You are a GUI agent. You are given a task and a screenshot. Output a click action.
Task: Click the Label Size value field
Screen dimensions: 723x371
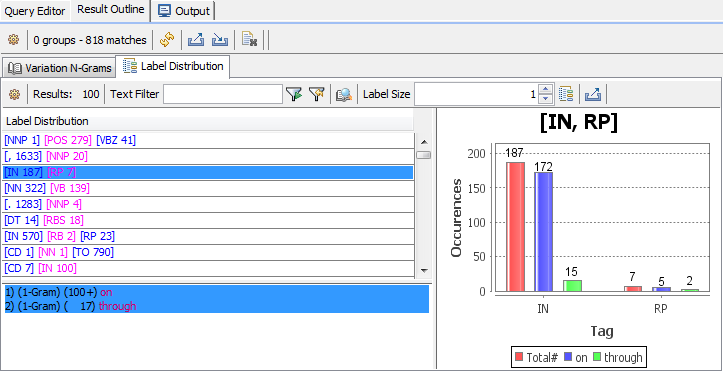[476, 94]
